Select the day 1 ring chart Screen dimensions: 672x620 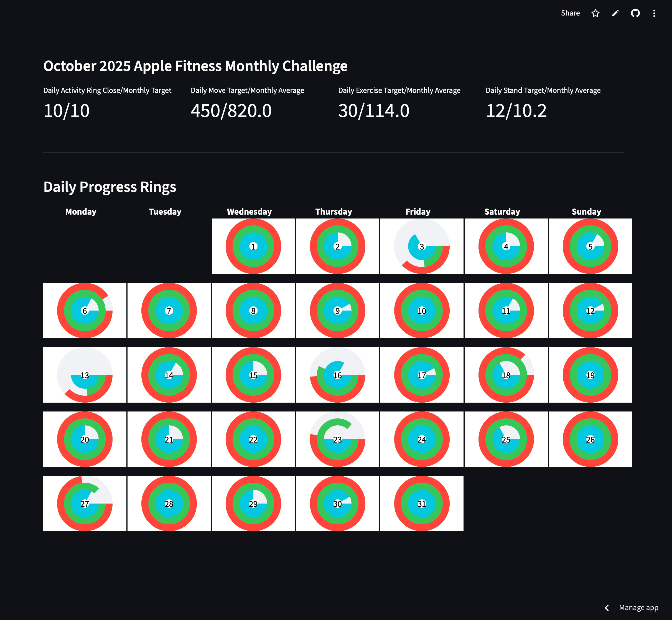tap(253, 246)
